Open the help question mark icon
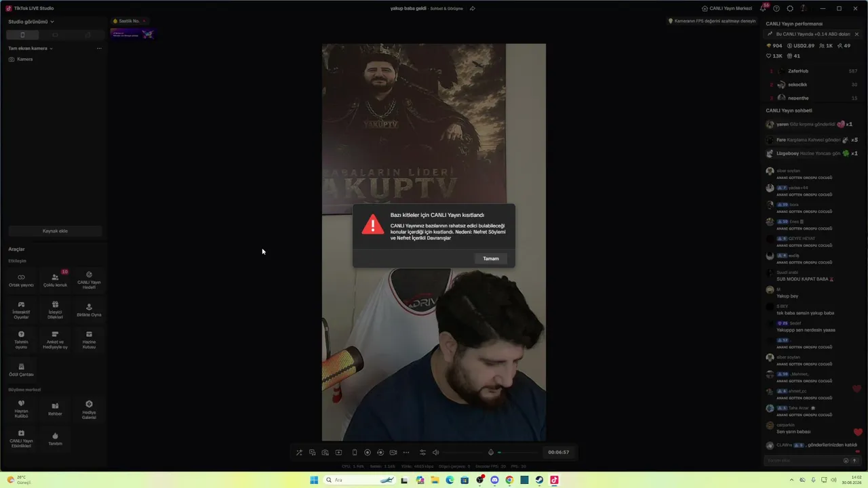The width and height of the screenshot is (868, 488). point(776,8)
